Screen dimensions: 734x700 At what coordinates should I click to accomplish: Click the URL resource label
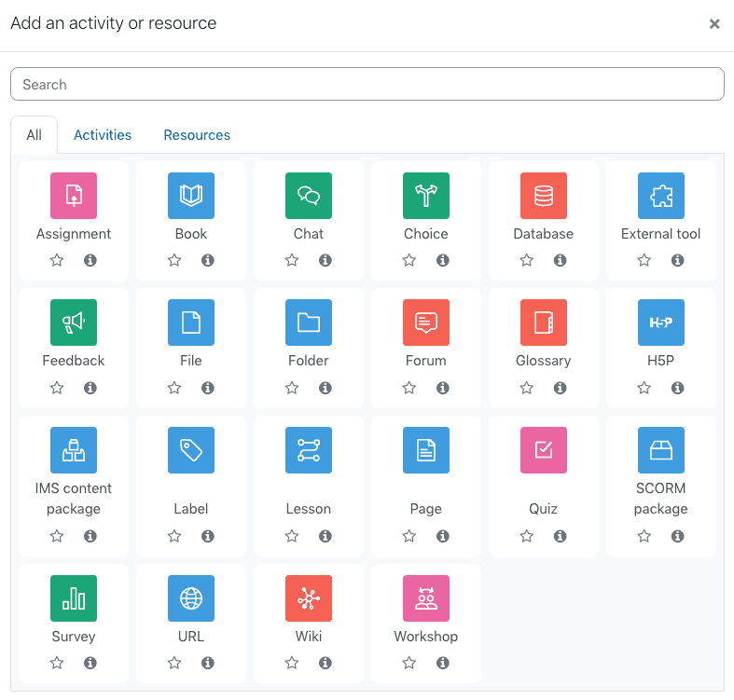190,637
